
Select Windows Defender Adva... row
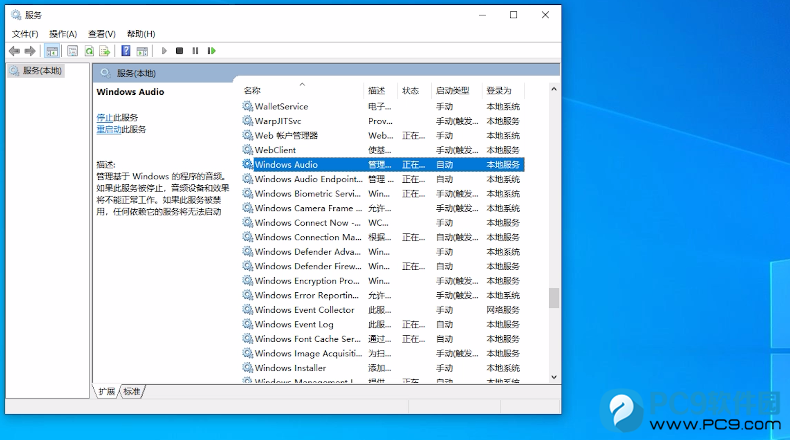coord(383,252)
